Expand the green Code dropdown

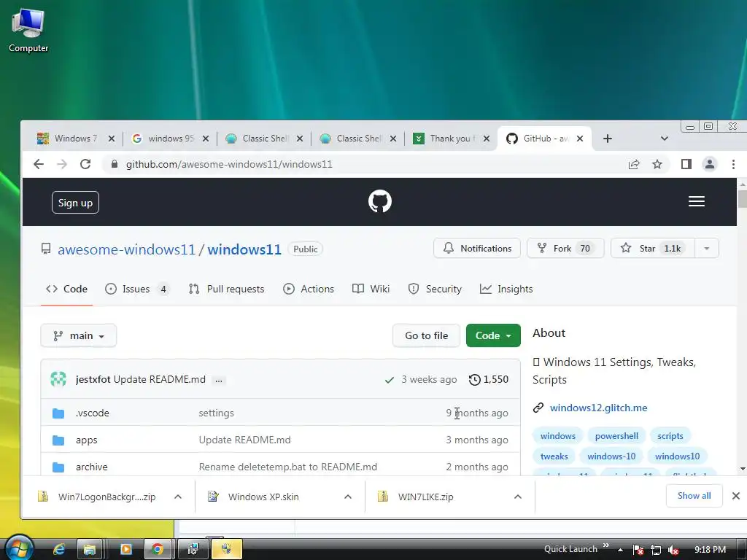click(493, 335)
